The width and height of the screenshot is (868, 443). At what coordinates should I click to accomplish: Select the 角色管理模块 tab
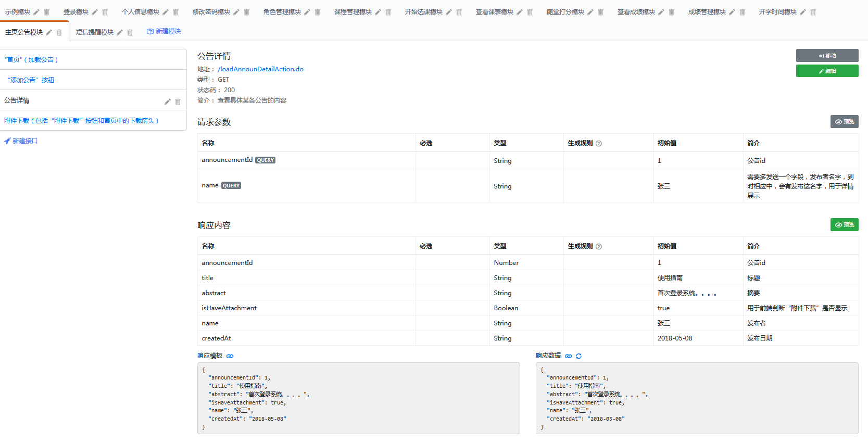[282, 12]
